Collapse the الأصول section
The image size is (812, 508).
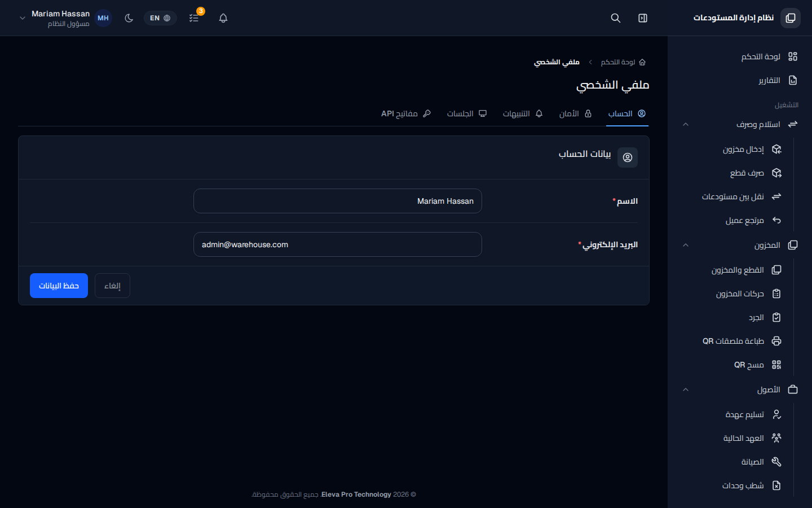(740, 389)
